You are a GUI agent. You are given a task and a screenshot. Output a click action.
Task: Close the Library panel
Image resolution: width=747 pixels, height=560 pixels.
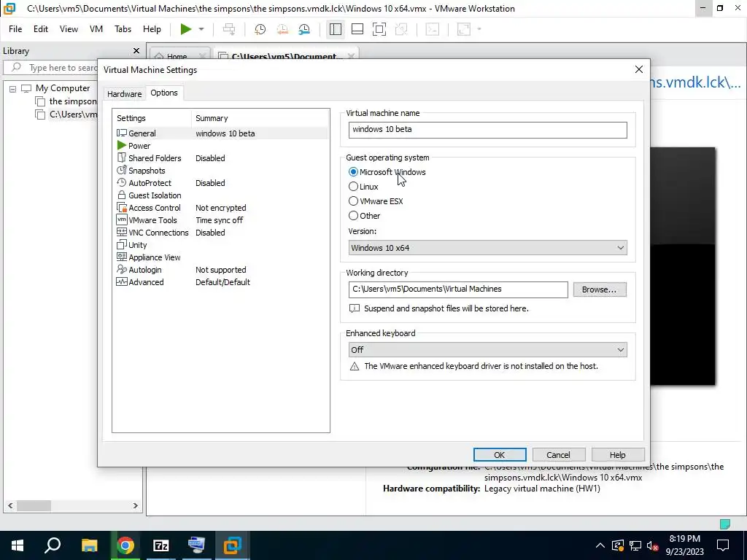click(x=136, y=50)
